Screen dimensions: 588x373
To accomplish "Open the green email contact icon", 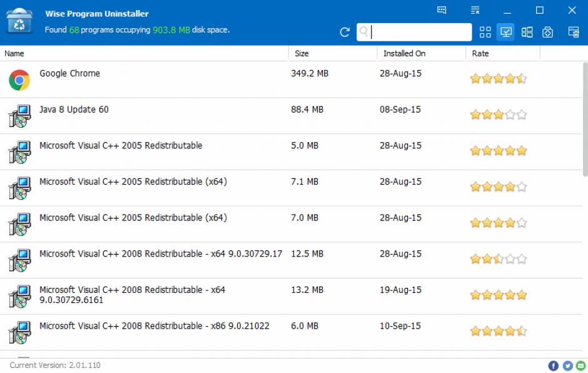I will point(581,365).
